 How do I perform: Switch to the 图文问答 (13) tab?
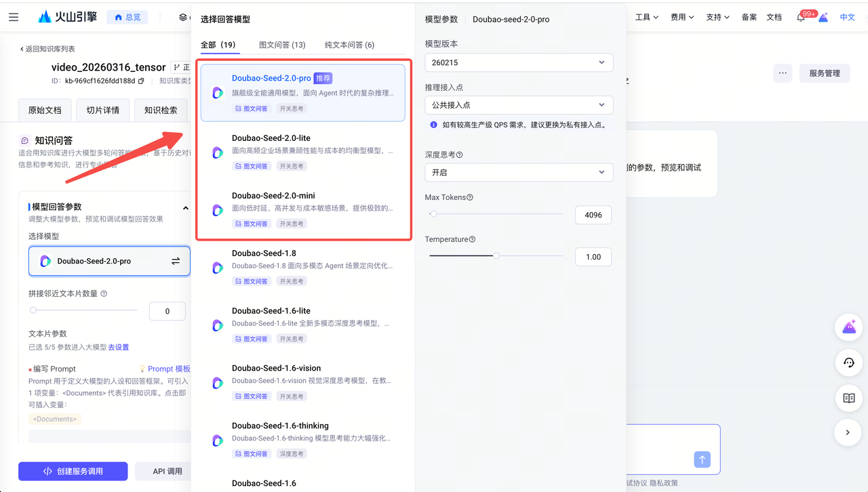(x=282, y=45)
